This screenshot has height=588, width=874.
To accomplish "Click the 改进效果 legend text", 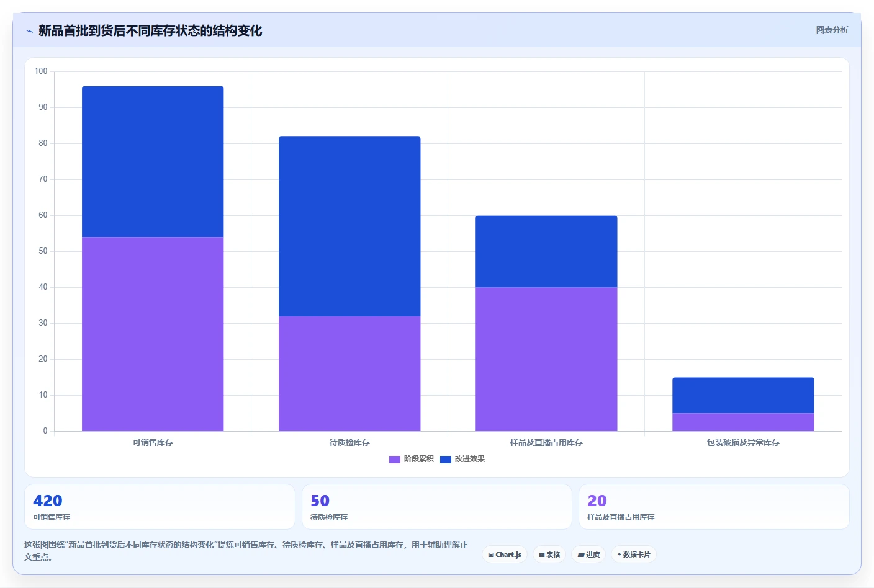I will click(x=470, y=459).
